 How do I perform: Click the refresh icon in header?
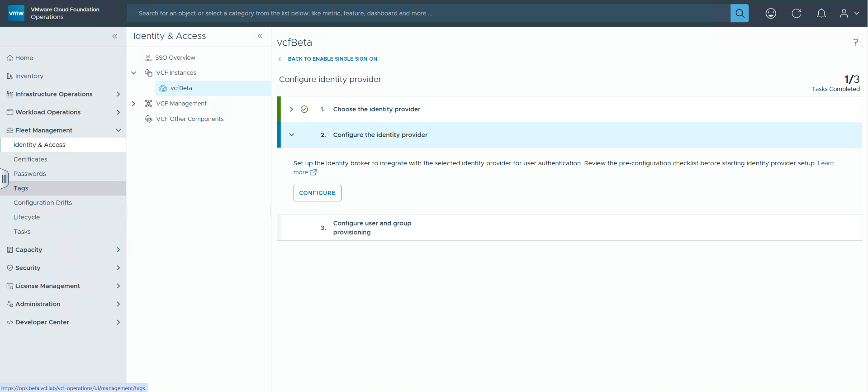(x=797, y=14)
